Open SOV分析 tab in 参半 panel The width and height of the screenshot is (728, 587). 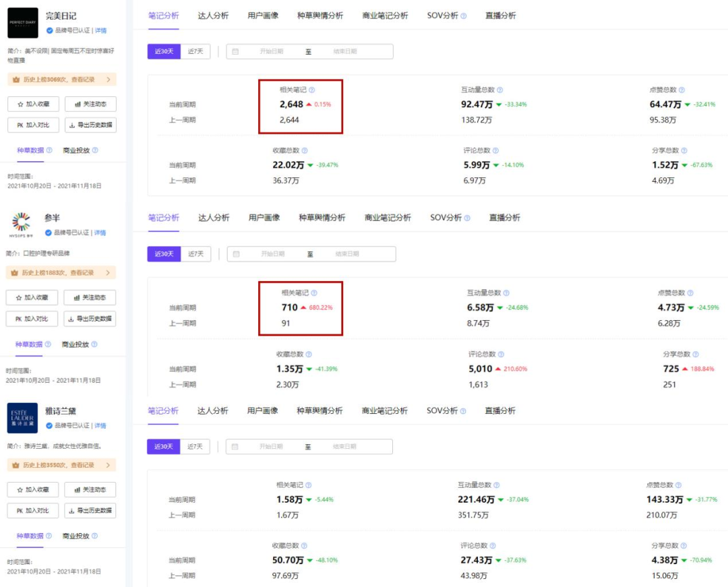point(446,218)
